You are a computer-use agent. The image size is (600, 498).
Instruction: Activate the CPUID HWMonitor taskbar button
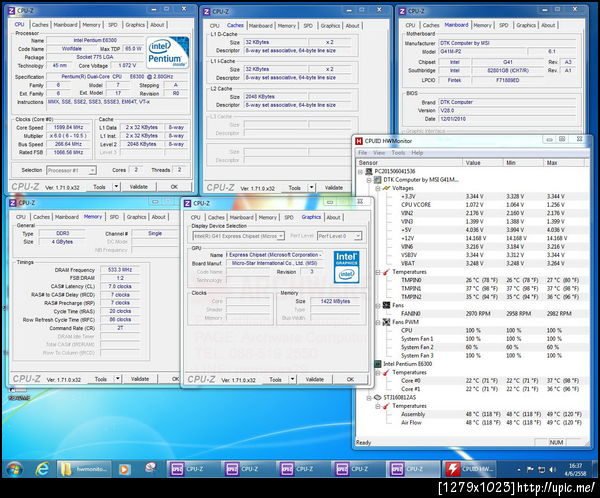(470, 469)
